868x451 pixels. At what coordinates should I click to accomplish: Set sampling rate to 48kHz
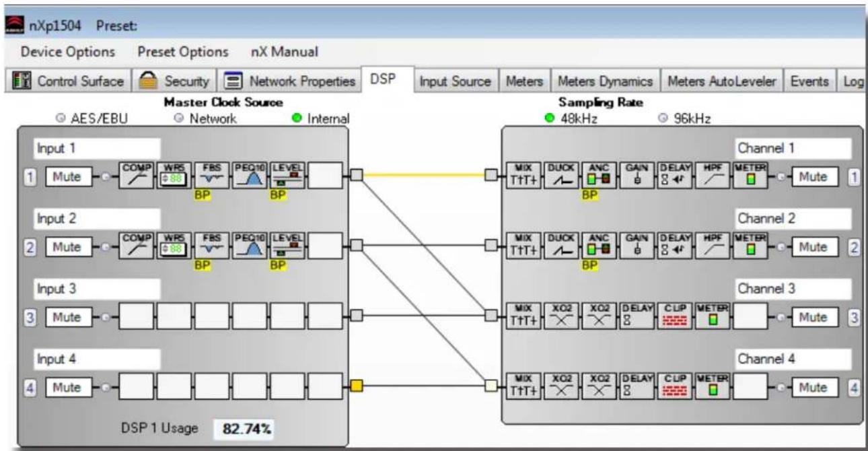pyautogui.click(x=572, y=118)
